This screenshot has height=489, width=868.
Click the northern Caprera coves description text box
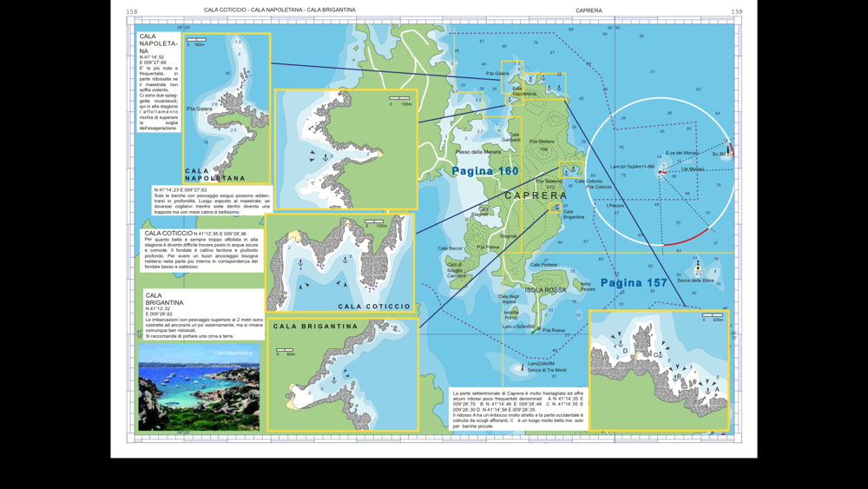(517, 409)
